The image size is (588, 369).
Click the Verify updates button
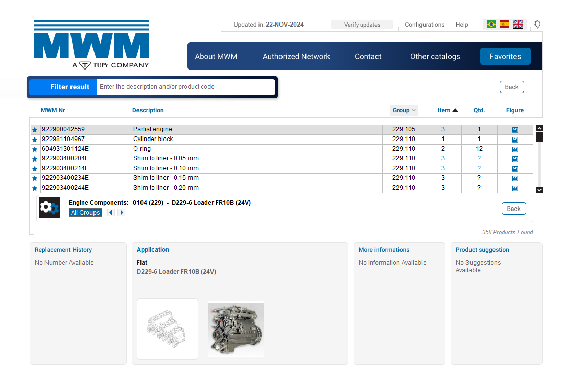click(362, 24)
